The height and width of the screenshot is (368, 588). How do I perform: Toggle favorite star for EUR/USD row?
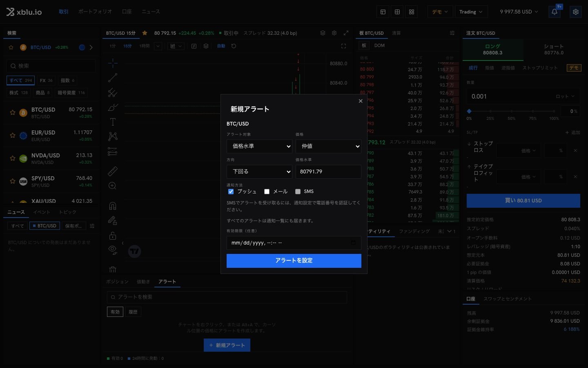[13, 135]
